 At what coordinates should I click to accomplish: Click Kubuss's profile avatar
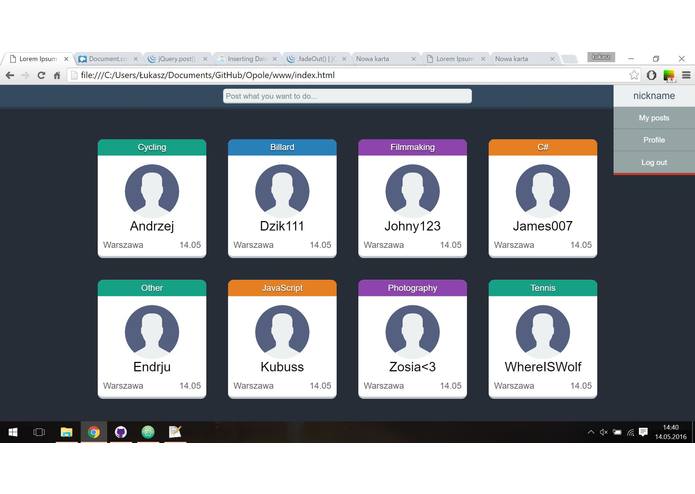282,332
